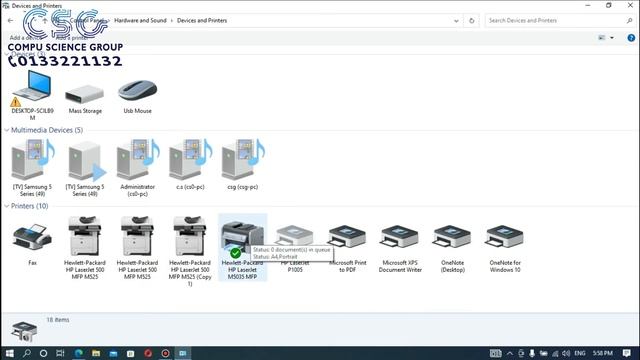Refresh the Devices and Printers list

471,21
